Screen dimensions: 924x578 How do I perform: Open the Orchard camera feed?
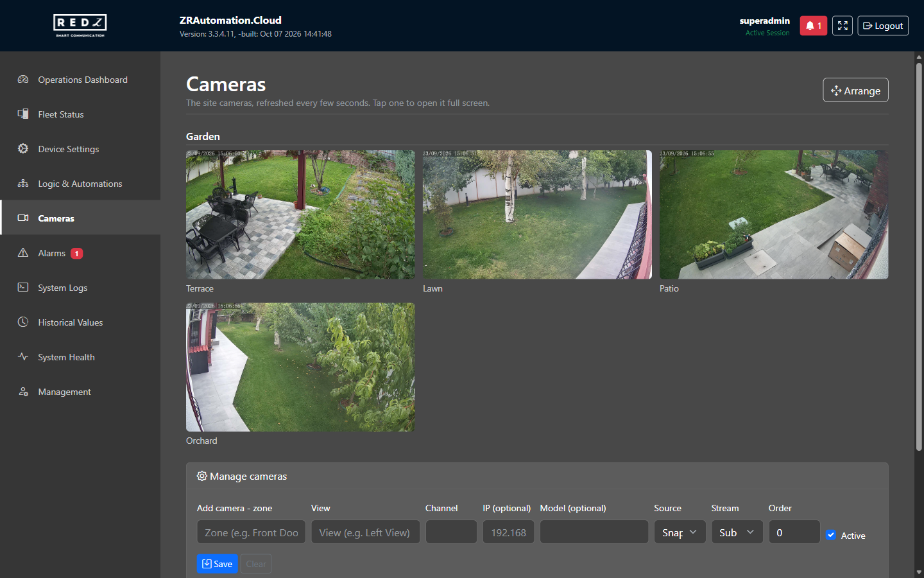[300, 367]
